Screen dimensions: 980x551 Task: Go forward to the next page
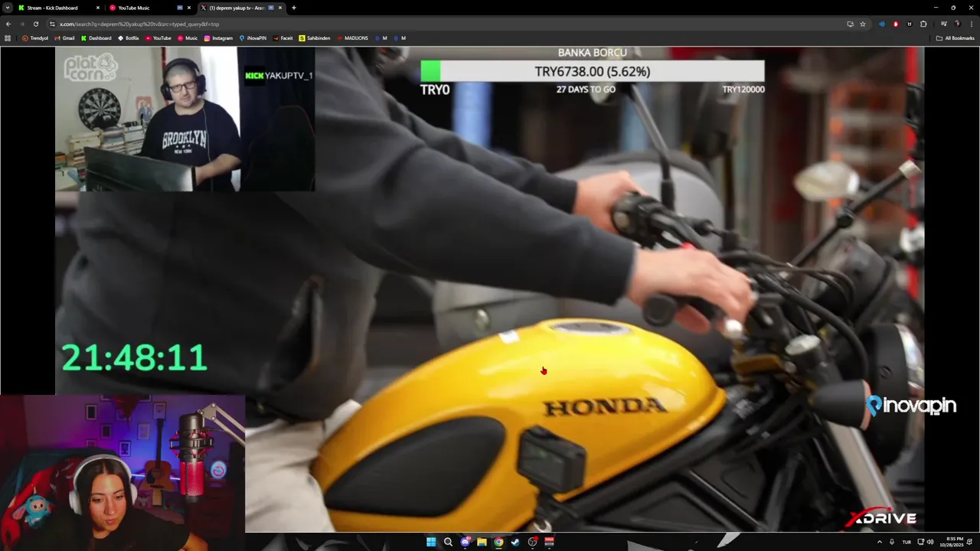pos(22,24)
